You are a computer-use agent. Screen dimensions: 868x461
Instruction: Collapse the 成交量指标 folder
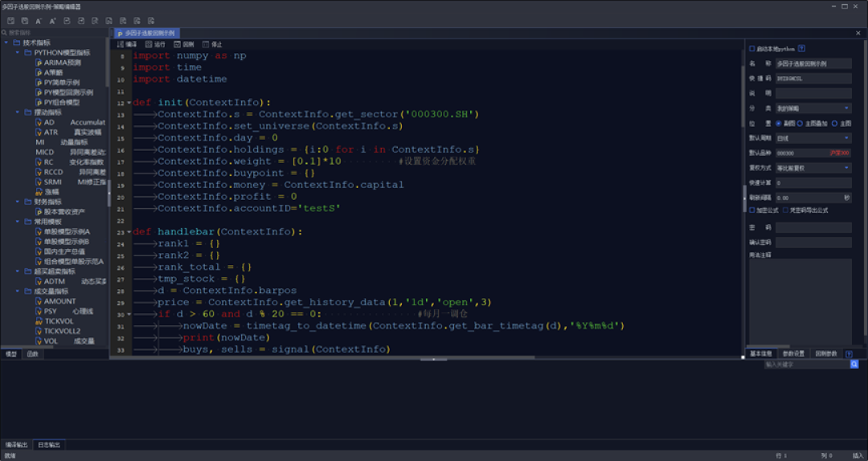[x=17, y=291]
